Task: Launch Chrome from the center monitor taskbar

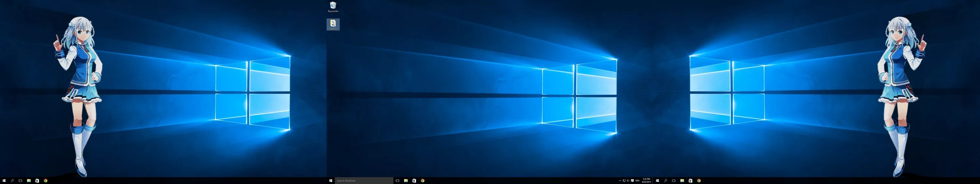Action: (423, 181)
